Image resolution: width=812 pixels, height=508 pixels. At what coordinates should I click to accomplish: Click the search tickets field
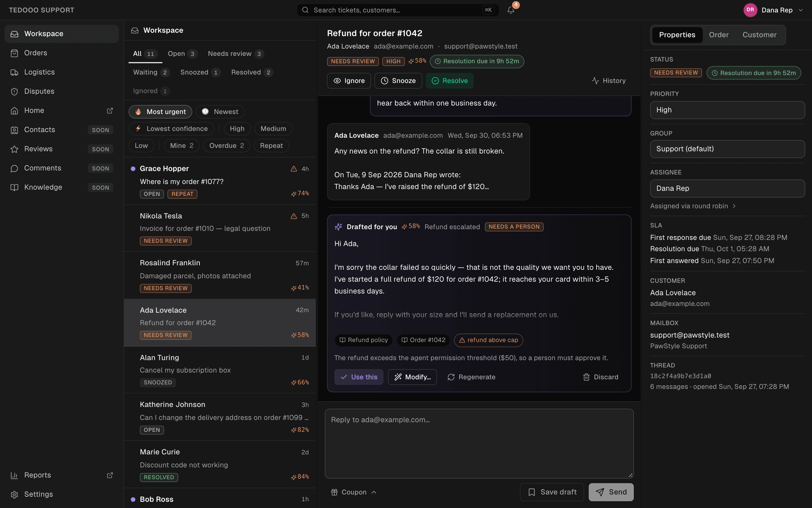(x=398, y=10)
